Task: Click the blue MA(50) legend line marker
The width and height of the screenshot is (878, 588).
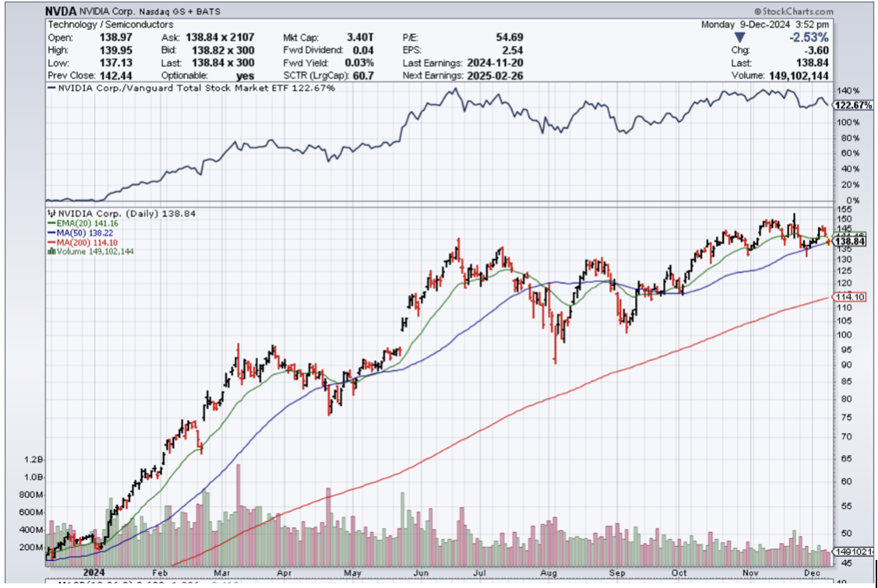Action: click(51, 232)
